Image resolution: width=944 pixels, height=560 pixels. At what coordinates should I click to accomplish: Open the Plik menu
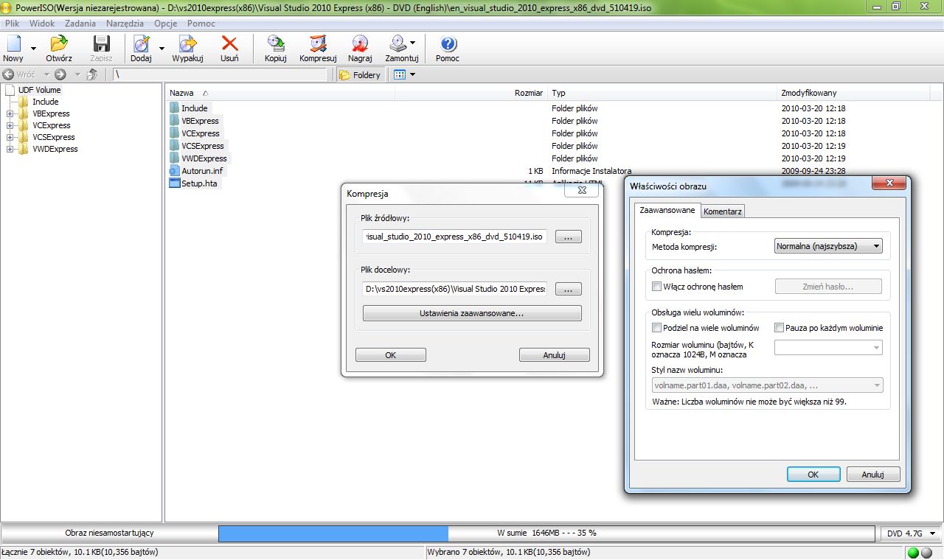pos(12,24)
